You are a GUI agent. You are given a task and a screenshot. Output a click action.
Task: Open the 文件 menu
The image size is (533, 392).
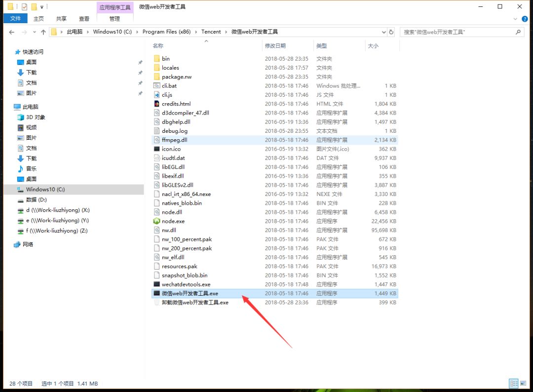point(15,18)
